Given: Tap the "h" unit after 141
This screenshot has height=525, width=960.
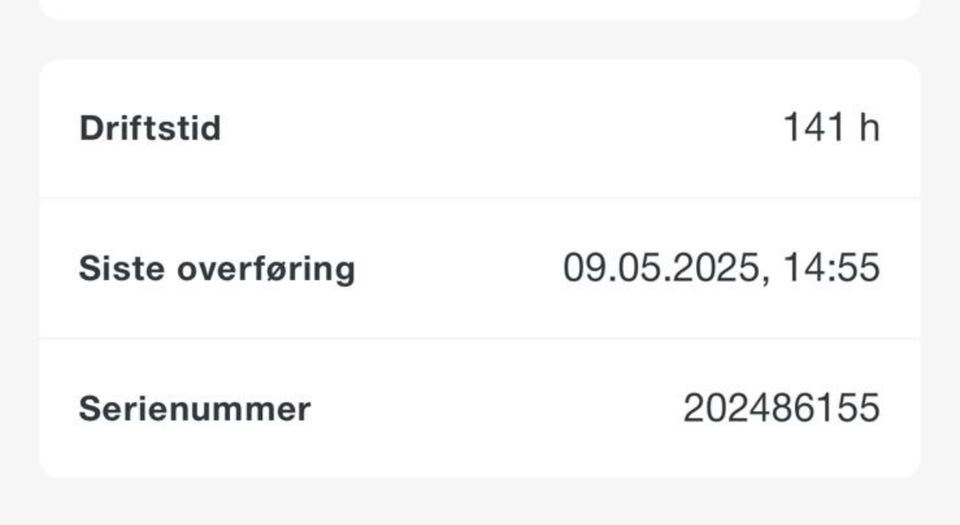Looking at the screenshot, I should [x=870, y=128].
